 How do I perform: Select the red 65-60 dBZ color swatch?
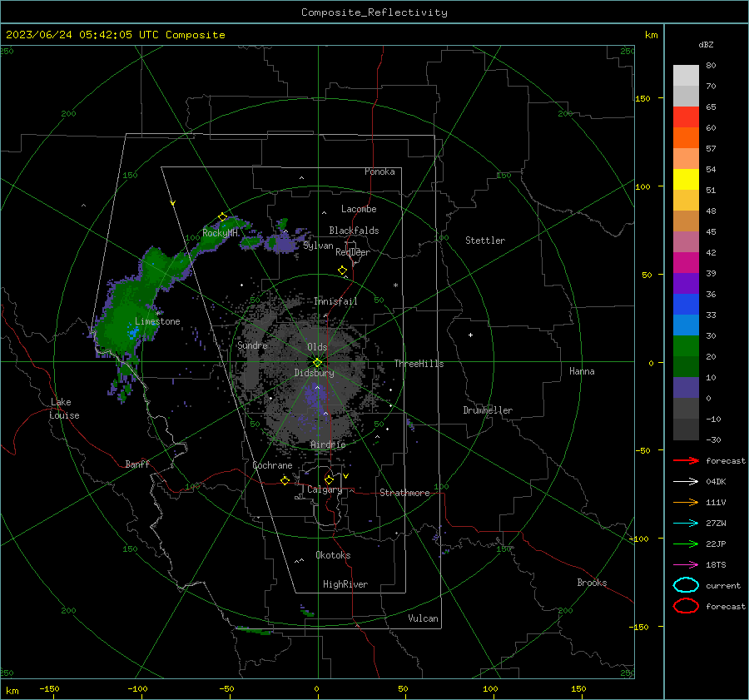tap(686, 117)
